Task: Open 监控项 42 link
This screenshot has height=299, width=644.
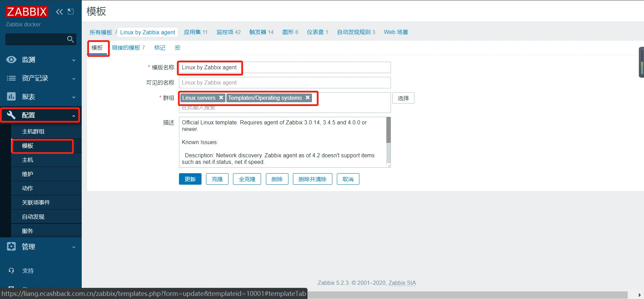Action: [229, 32]
